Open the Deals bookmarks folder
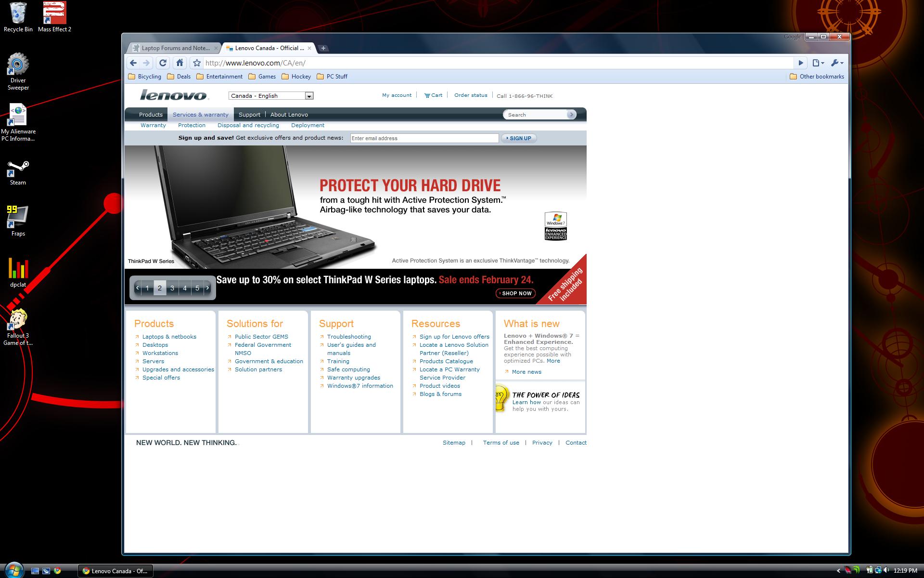Viewport: 924px width, 578px height. click(x=179, y=77)
